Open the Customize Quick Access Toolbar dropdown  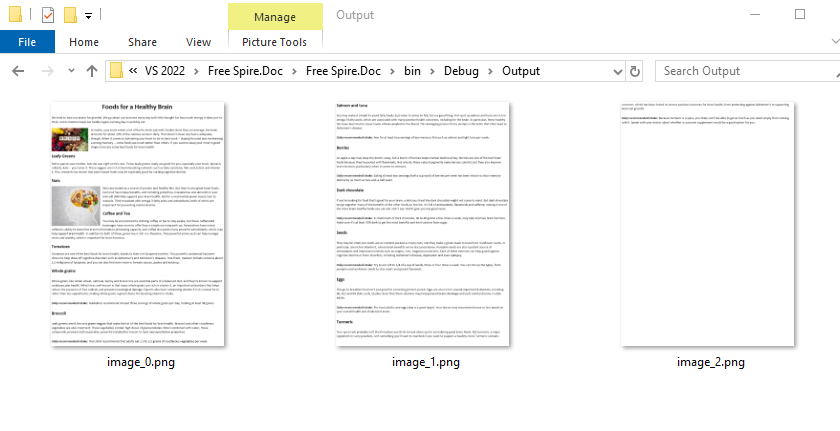88,16
